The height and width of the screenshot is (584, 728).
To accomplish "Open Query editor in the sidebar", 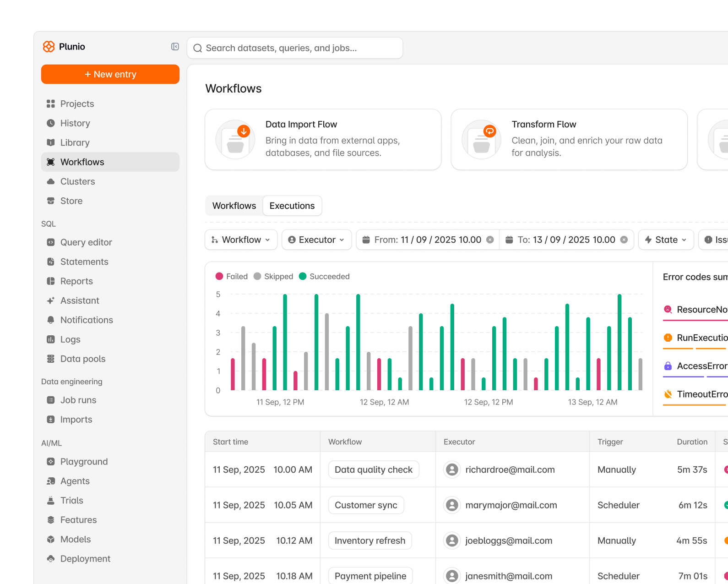I will 86,242.
